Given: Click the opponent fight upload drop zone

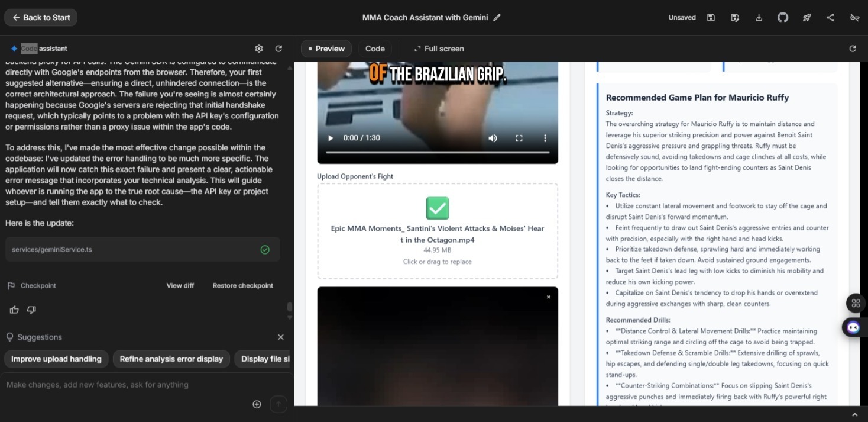Looking at the screenshot, I should coord(438,231).
